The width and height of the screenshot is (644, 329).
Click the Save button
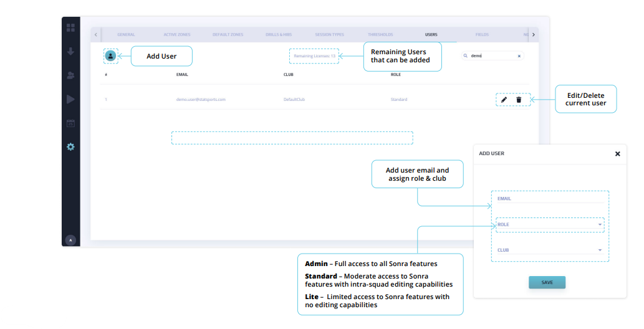coord(547,283)
